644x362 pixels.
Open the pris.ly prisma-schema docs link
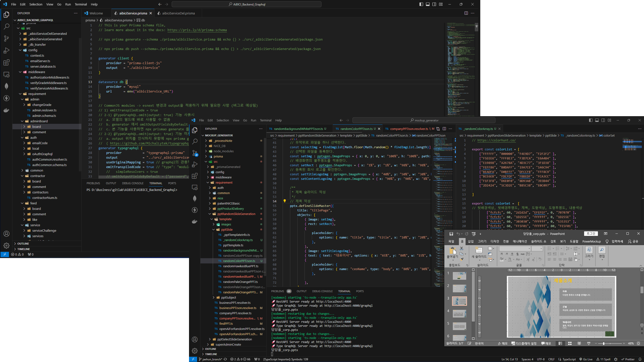click(197, 30)
